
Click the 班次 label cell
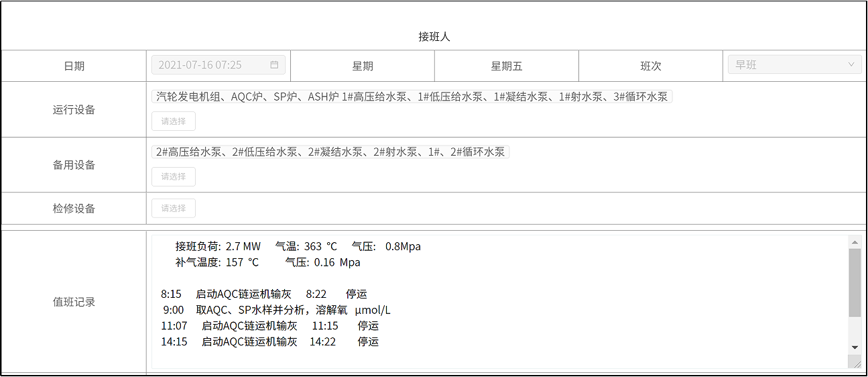tap(650, 66)
